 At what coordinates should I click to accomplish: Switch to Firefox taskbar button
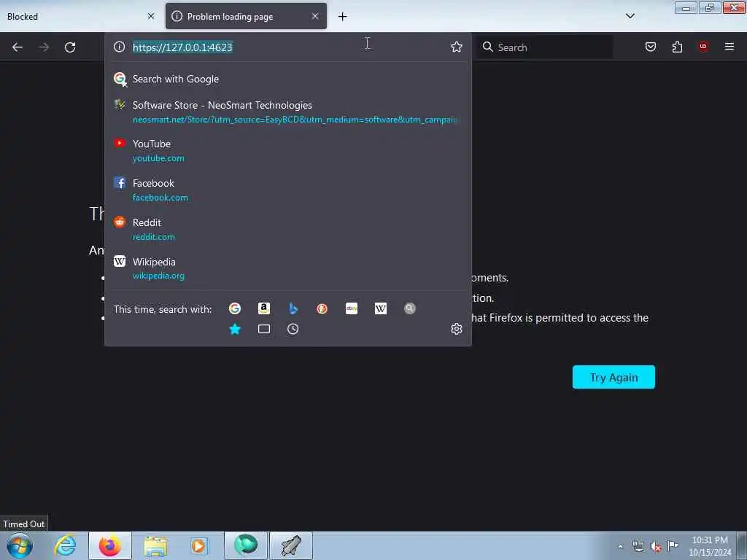coord(110,545)
